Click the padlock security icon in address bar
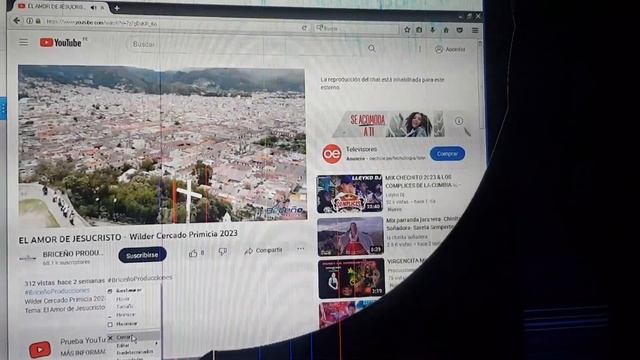The image size is (640, 360). click(x=38, y=21)
